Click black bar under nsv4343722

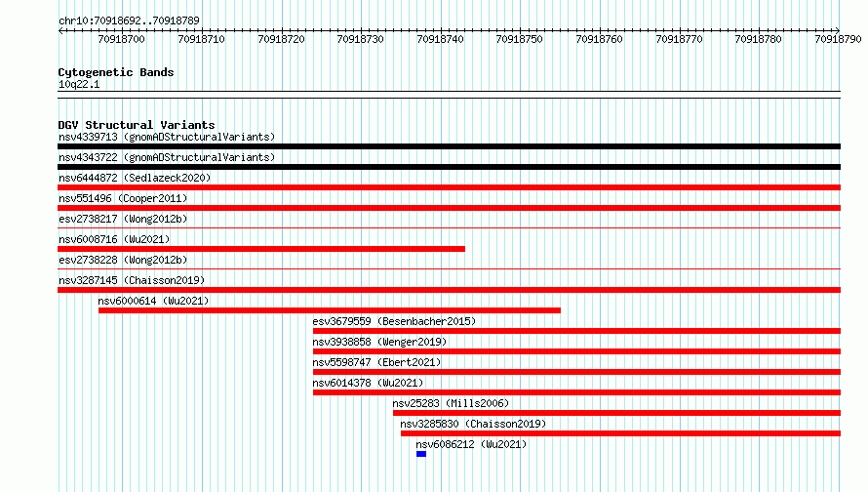[x=449, y=167]
